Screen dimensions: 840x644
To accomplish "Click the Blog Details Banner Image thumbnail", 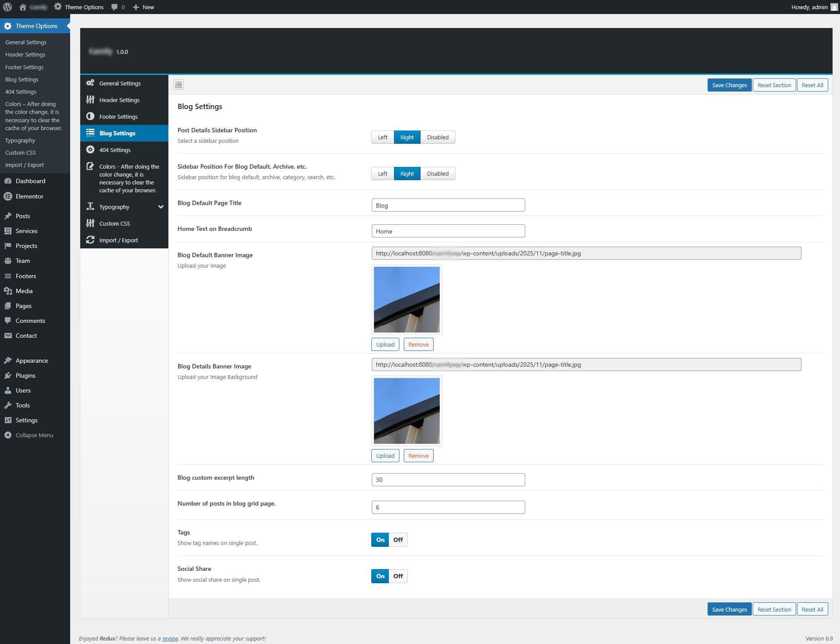I will click(406, 411).
